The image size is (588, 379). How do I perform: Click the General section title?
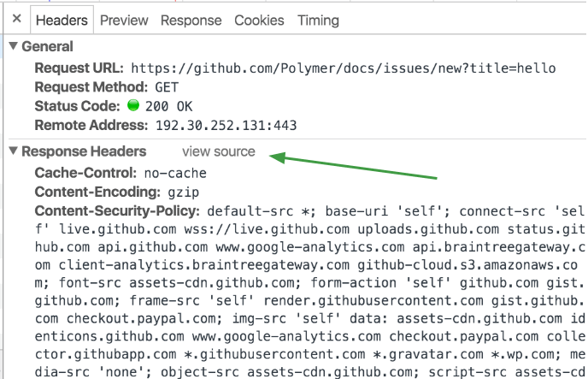coord(48,47)
